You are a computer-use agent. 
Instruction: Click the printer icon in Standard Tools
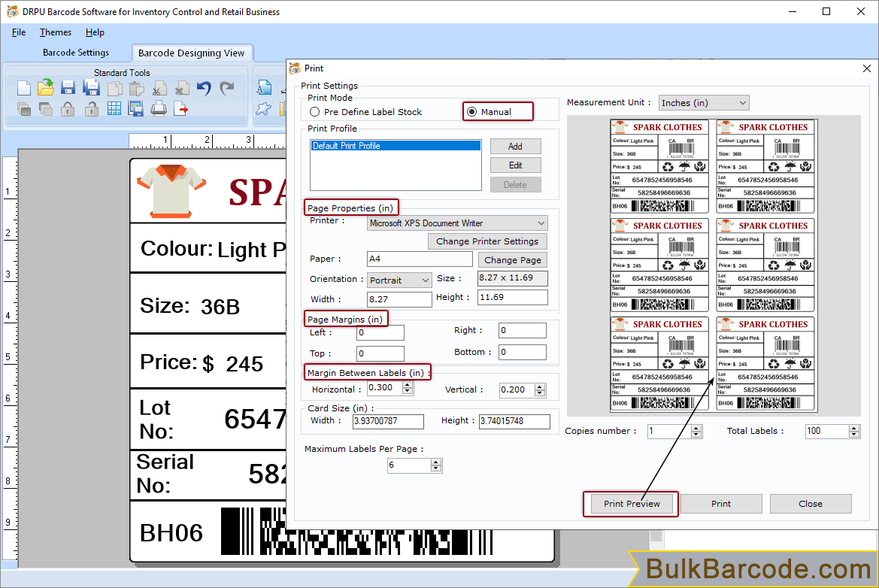(159, 109)
